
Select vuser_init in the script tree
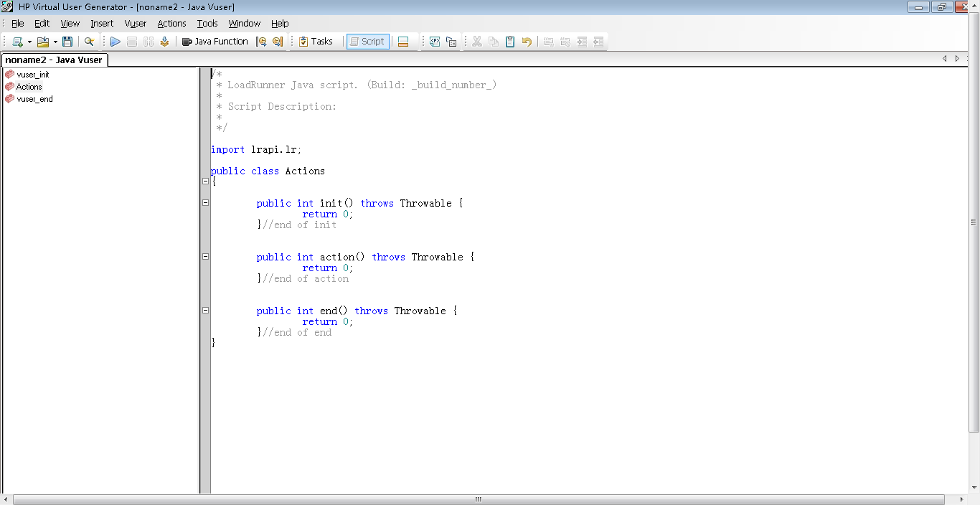pos(33,75)
